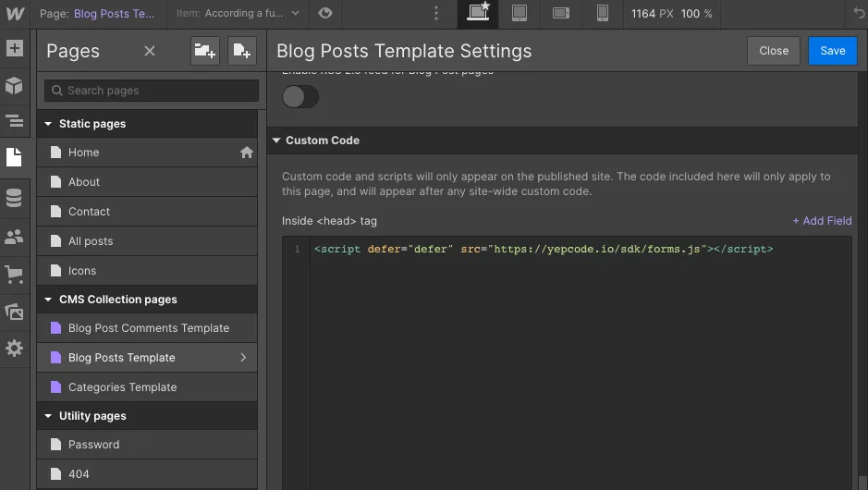
Task: Create a new page
Action: click(x=241, y=52)
